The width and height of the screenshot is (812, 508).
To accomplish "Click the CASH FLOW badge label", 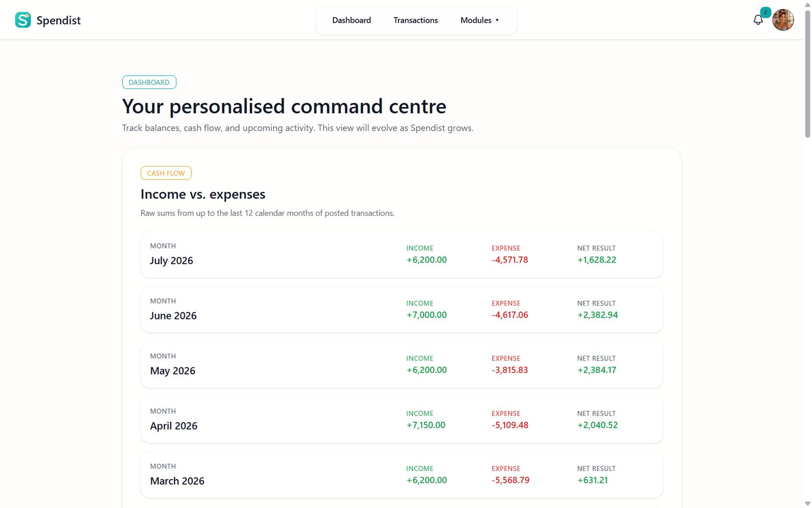I will pos(166,173).
